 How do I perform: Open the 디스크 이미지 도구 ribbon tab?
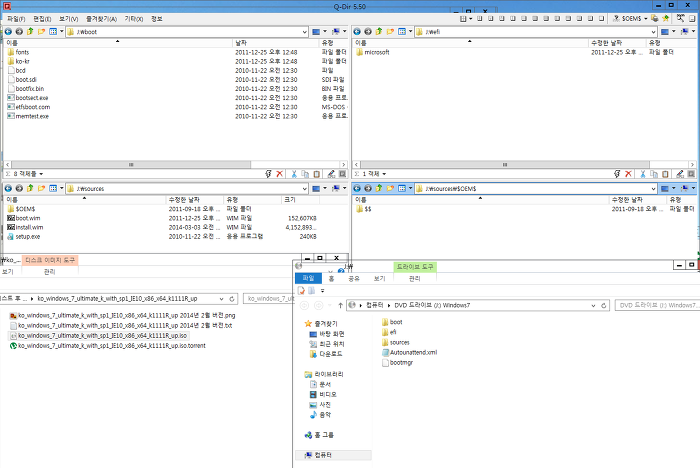[x=50, y=260]
